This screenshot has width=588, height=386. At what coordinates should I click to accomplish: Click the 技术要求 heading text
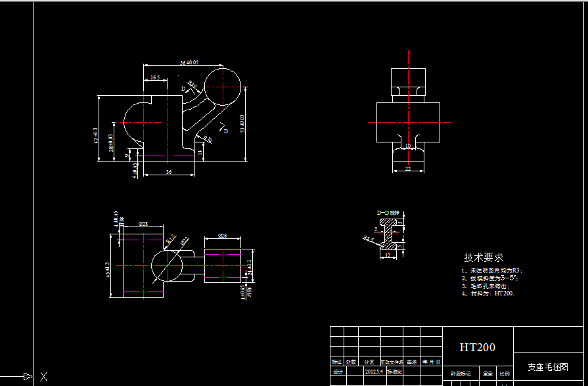(x=484, y=257)
